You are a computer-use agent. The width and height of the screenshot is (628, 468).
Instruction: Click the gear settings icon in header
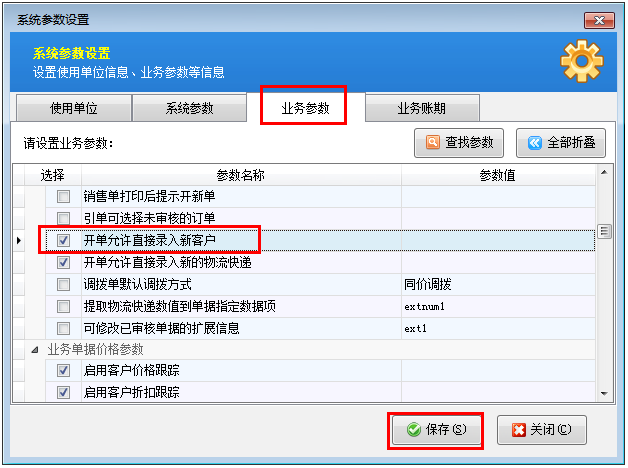click(581, 62)
